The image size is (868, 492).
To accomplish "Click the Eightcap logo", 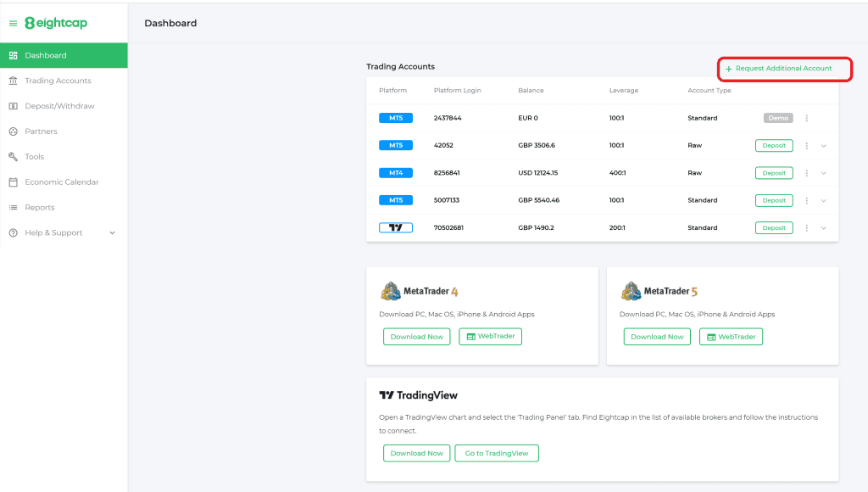I will pyautogui.click(x=56, y=23).
